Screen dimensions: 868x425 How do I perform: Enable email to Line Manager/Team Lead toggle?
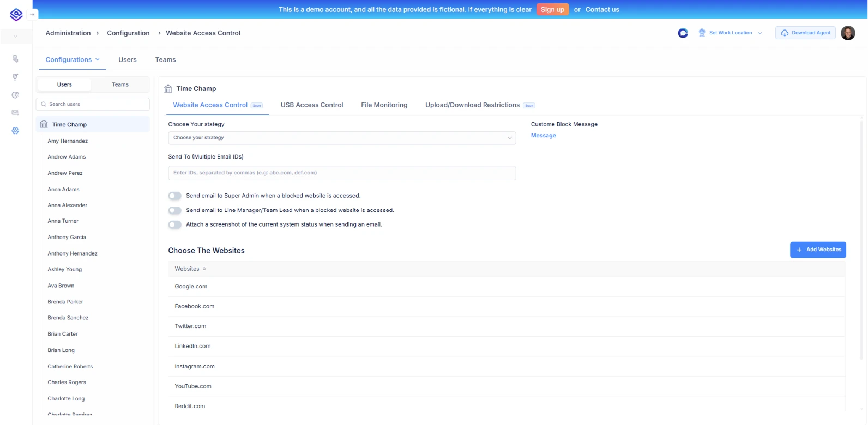[x=174, y=210]
